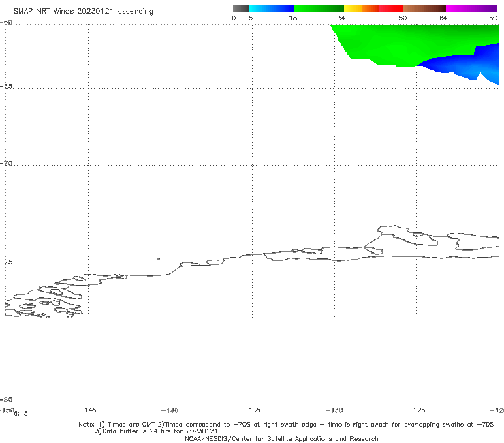The height and width of the screenshot is (443, 504).
Task: Click the longitude label '-135'
Action: pos(252,410)
